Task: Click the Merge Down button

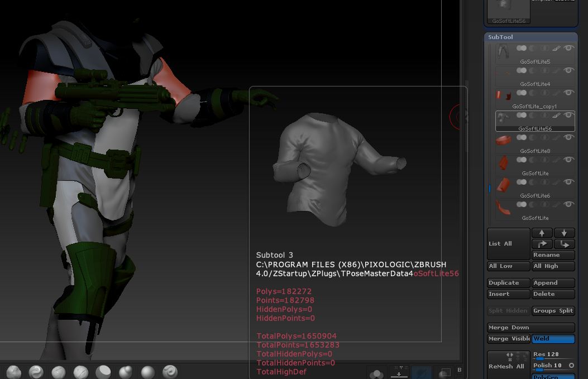Action: pyautogui.click(x=530, y=327)
